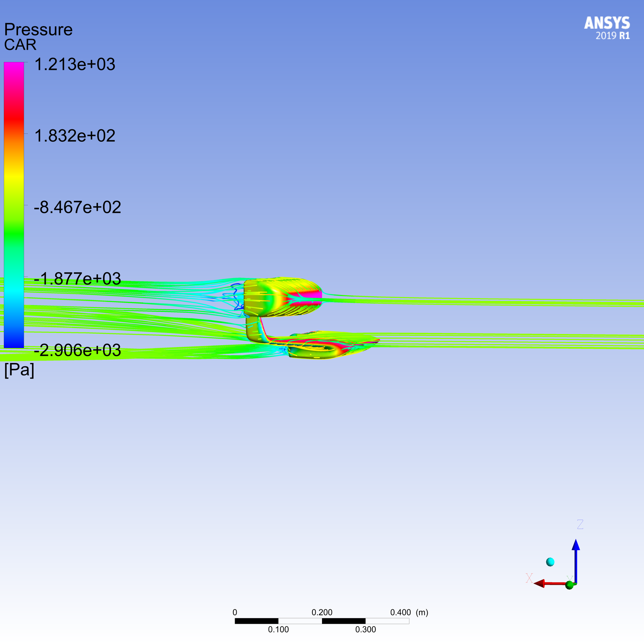The image size is (644, 644).
Task: Click the CAR locator label under Pressure
Action: tap(20, 45)
